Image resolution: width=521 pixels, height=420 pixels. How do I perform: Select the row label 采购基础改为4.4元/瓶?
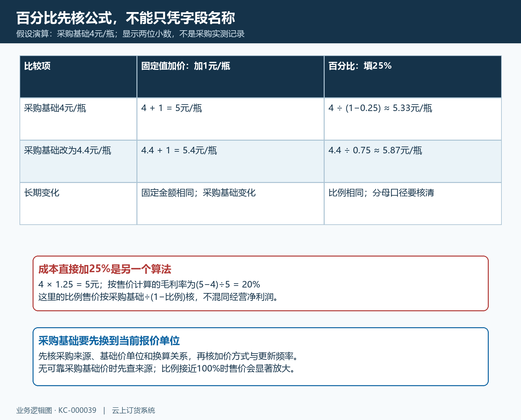click(x=68, y=150)
